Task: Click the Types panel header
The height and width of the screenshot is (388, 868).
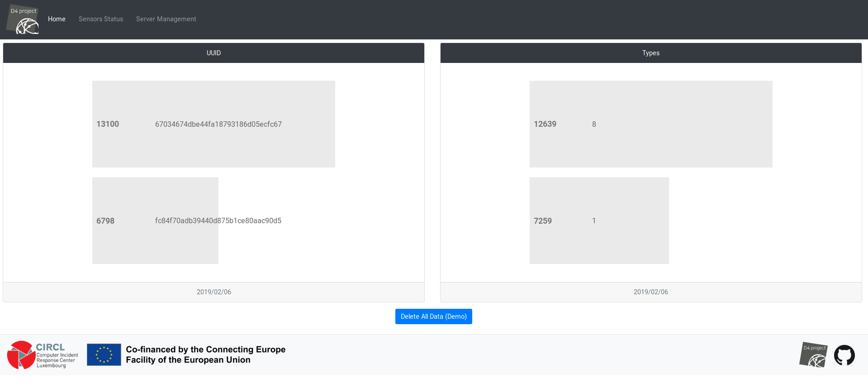Action: tap(650, 53)
